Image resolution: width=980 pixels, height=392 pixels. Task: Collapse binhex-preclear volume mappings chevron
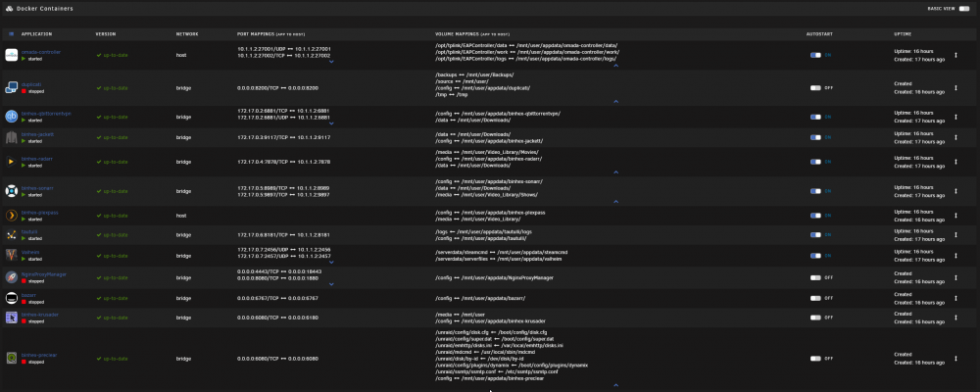(x=615, y=385)
